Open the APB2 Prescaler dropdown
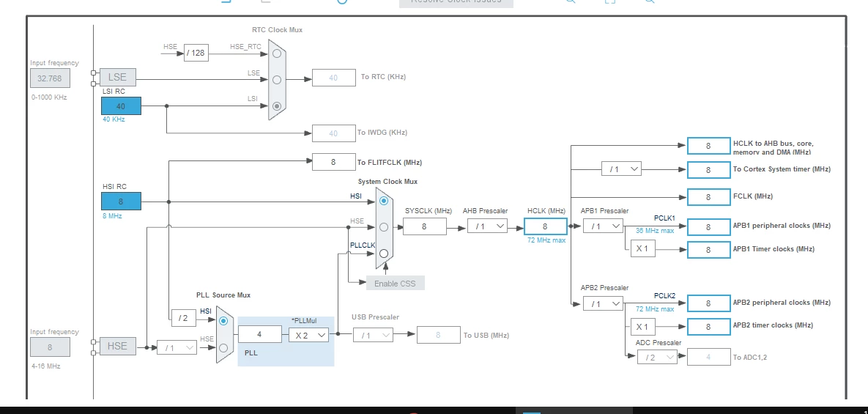The height and width of the screenshot is (414, 868). click(x=603, y=303)
